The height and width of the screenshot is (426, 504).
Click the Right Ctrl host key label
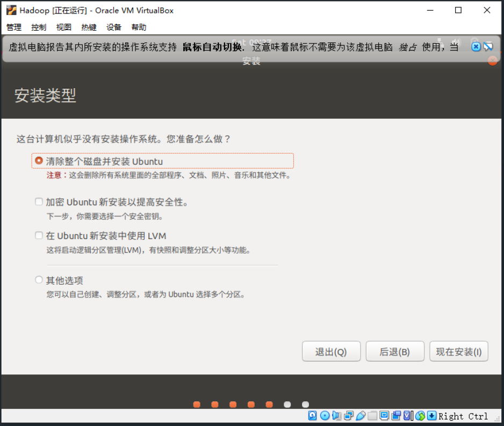click(463, 416)
